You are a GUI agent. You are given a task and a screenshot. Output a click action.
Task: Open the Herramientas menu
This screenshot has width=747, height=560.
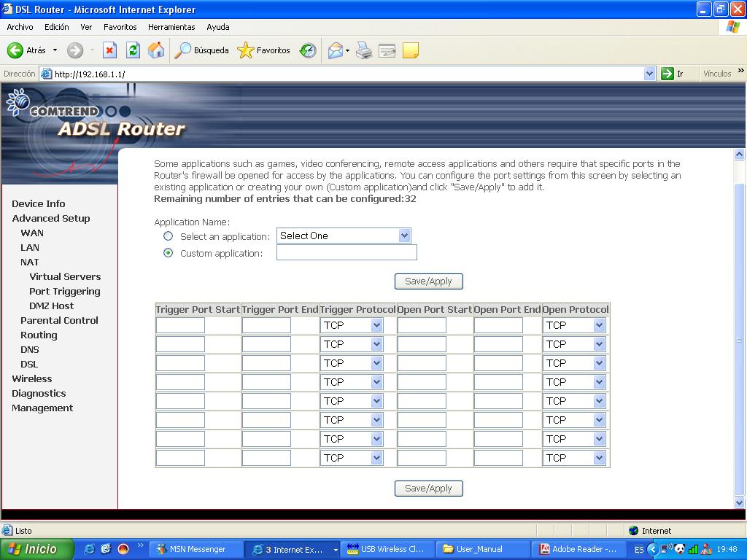pos(171,27)
